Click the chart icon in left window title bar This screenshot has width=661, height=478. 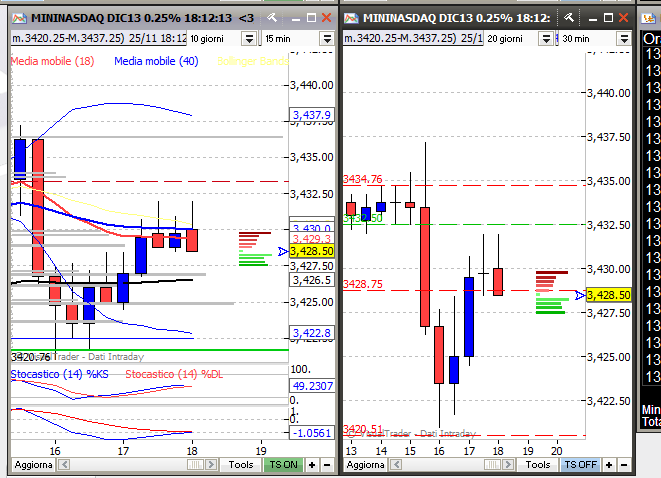coord(19,18)
